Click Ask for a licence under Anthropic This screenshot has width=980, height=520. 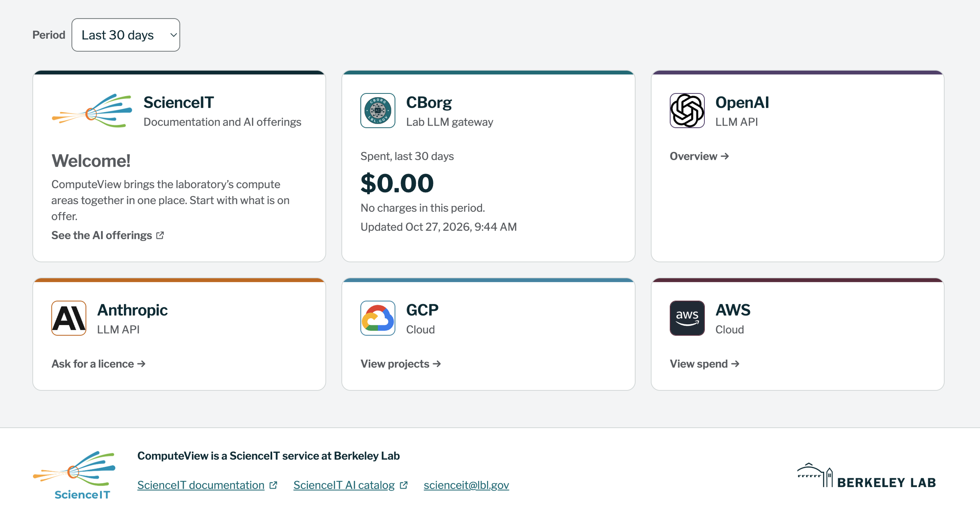(x=99, y=364)
